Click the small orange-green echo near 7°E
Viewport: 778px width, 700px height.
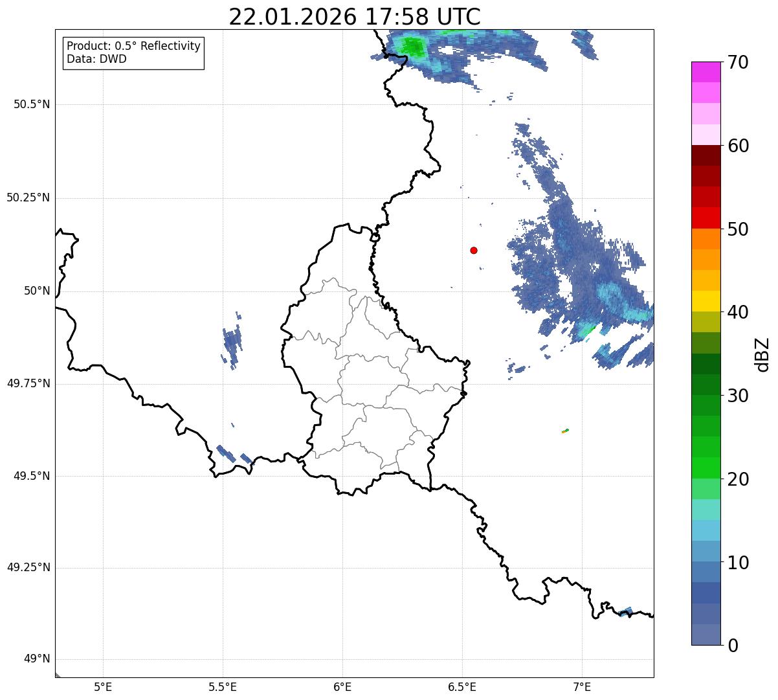565,431
